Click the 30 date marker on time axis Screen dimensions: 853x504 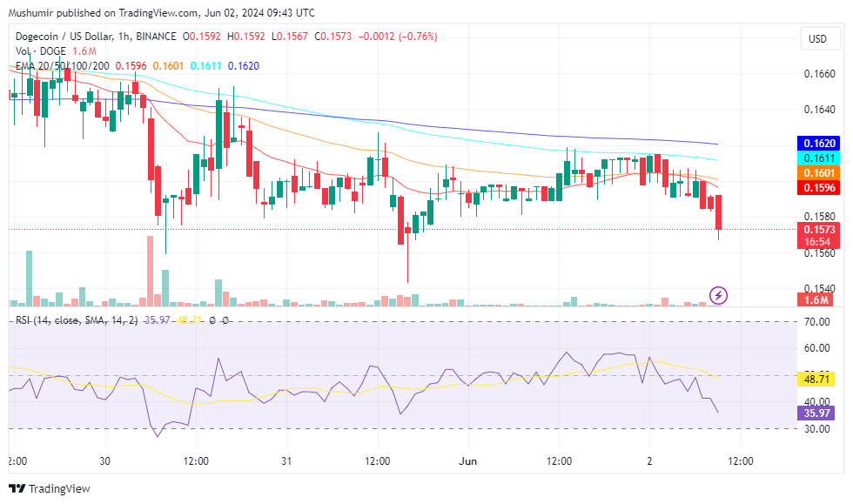104,461
